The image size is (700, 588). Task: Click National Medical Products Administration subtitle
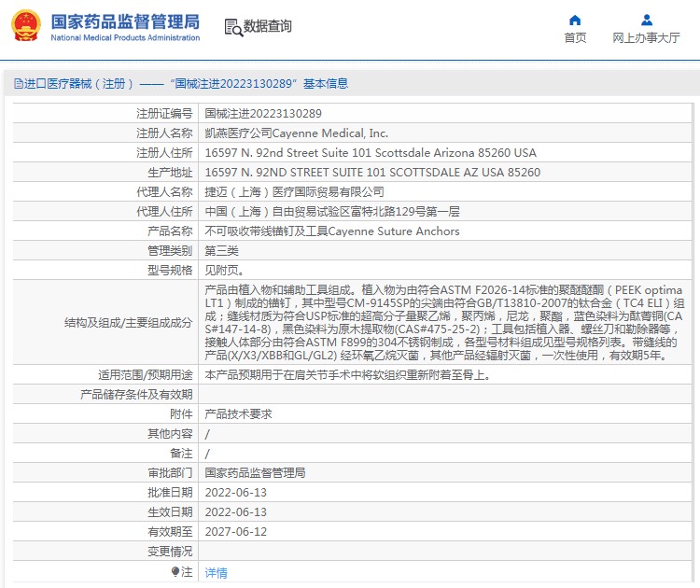[125, 37]
